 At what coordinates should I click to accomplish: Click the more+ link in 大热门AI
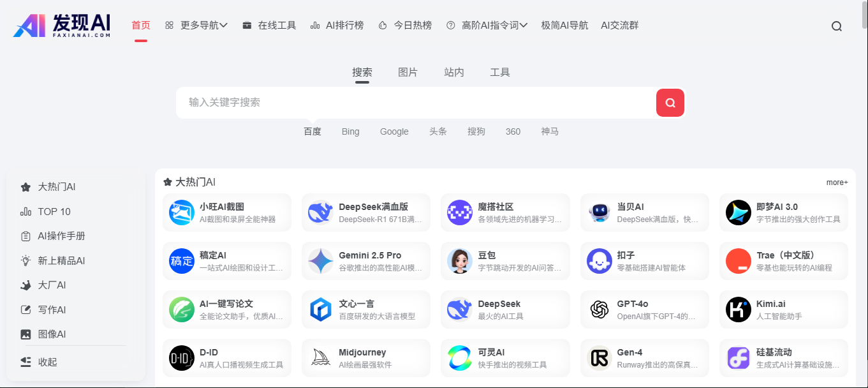pyautogui.click(x=837, y=183)
